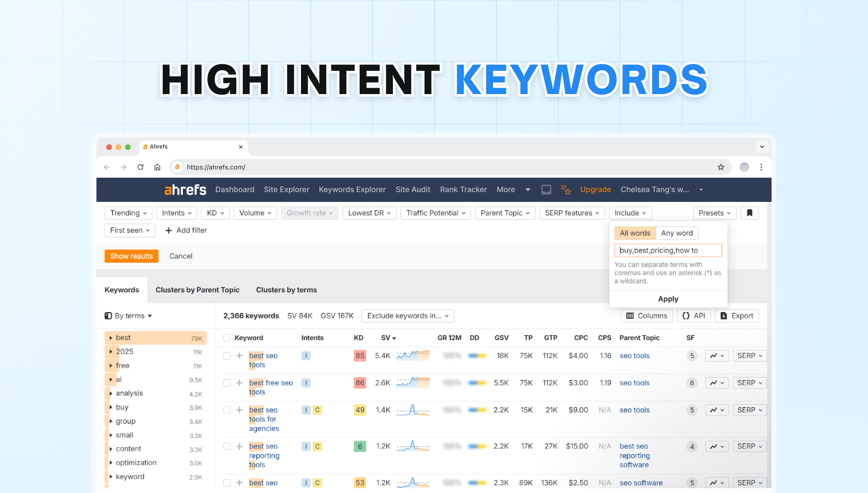Screen dimensions: 868x493
Task: Open trend chart button for best seo tools row
Action: pos(717,355)
